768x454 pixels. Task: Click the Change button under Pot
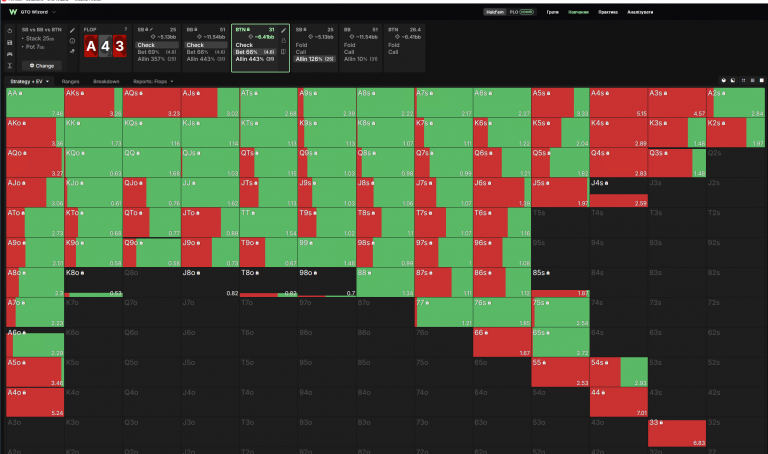pyautogui.click(x=42, y=66)
